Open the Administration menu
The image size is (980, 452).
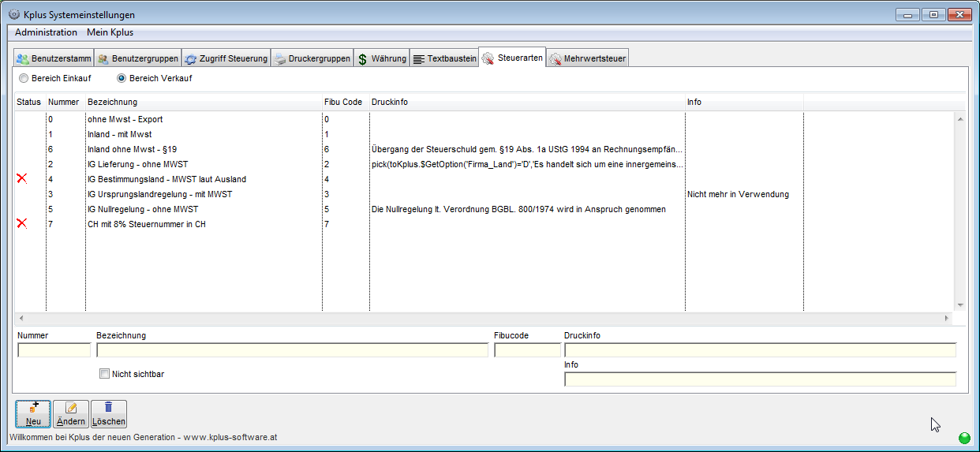pyautogui.click(x=46, y=32)
